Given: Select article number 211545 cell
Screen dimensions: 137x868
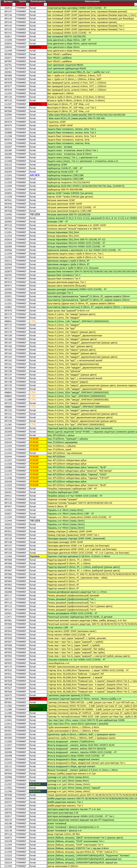Looking at the screenshot, I should click(8, 866).
